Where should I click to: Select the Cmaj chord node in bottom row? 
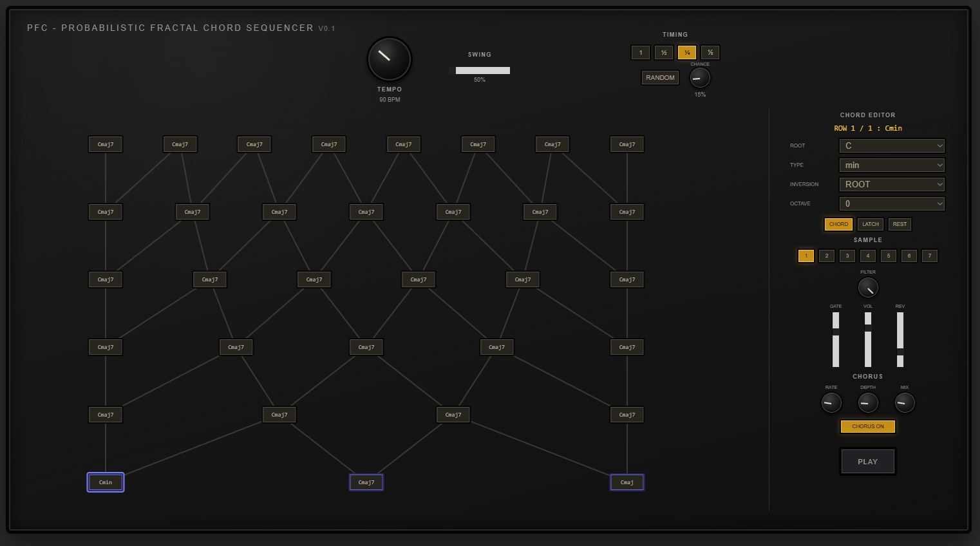627,482
